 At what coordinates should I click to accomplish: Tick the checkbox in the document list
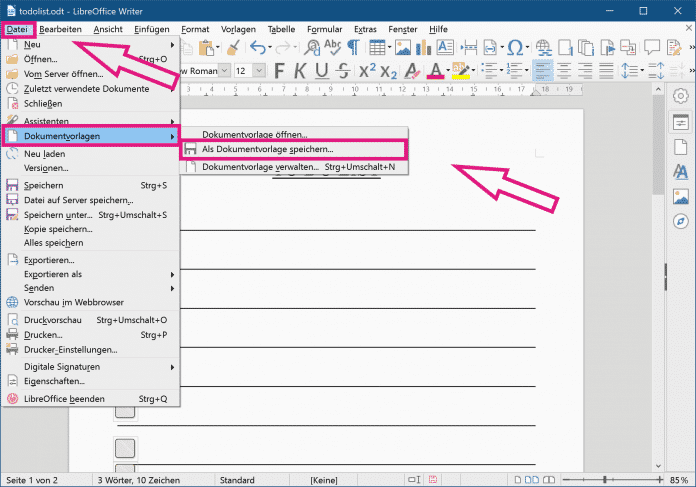126,446
